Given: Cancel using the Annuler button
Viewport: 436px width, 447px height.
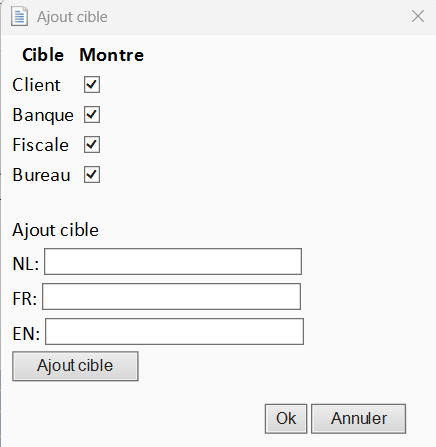Looking at the screenshot, I should click(x=359, y=419).
